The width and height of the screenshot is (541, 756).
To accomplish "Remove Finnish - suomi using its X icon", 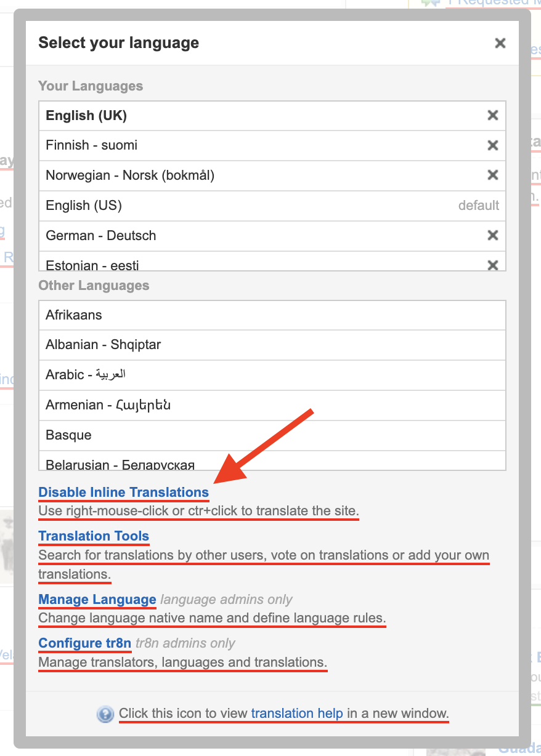I will [x=492, y=145].
